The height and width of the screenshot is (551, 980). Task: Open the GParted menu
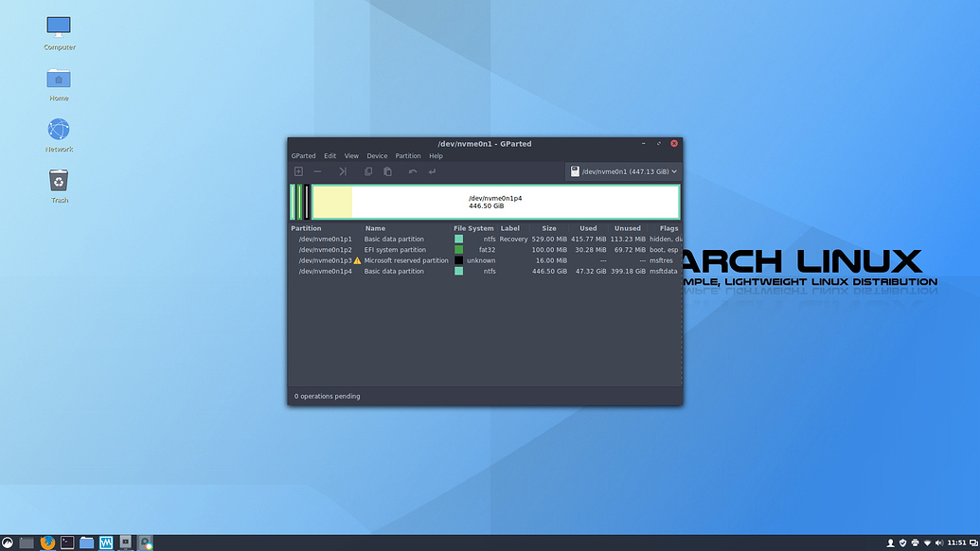coord(303,156)
